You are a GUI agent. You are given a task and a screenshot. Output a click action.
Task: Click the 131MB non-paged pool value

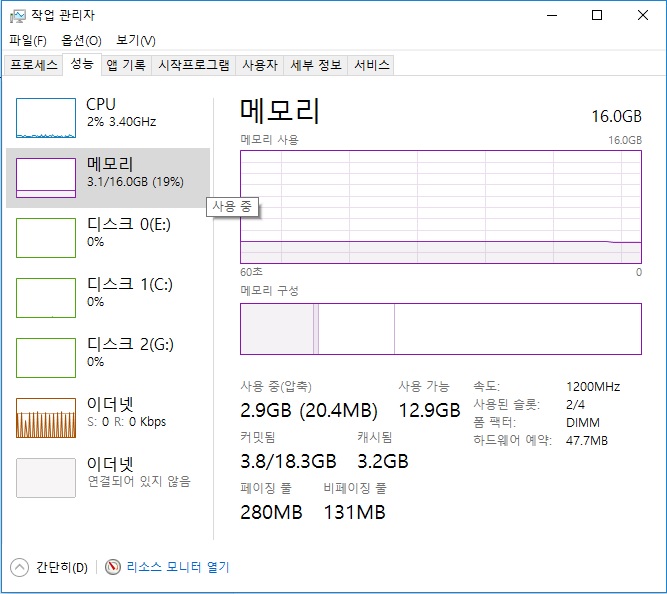[x=355, y=512]
